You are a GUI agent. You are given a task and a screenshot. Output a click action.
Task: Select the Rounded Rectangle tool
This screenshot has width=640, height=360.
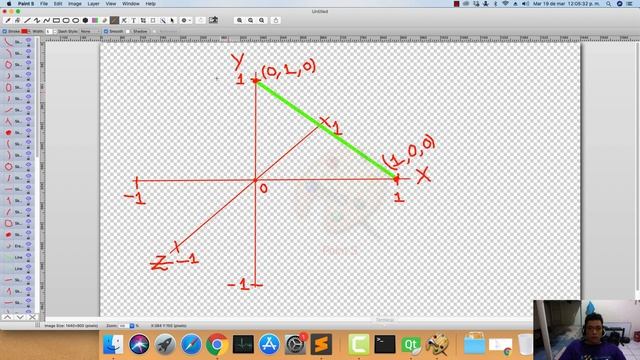pyautogui.click(x=66, y=20)
